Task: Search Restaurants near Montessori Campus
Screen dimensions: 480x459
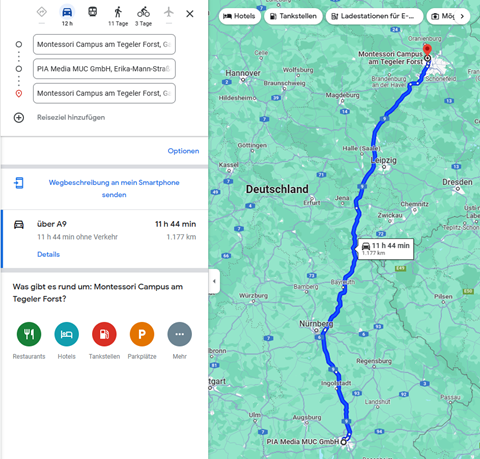Action: [29, 334]
